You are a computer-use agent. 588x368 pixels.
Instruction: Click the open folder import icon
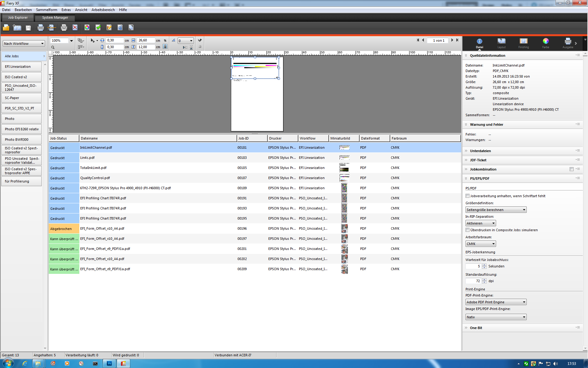6,28
